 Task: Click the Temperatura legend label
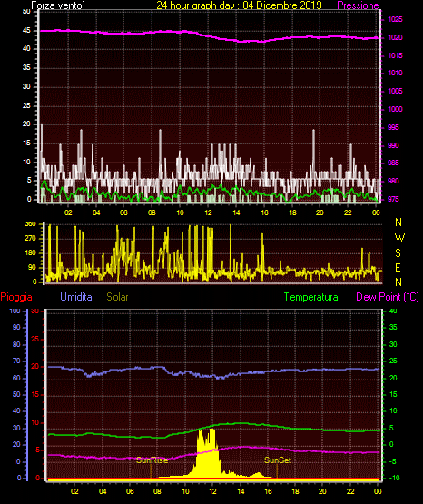(311, 297)
